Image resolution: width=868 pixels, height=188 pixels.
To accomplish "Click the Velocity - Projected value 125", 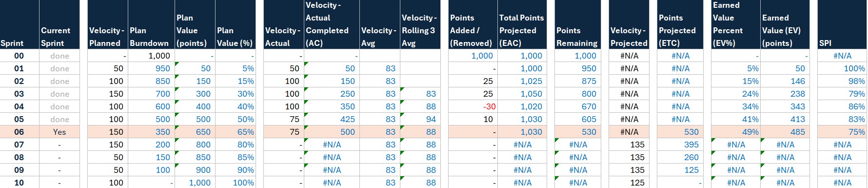I will click(629, 183).
